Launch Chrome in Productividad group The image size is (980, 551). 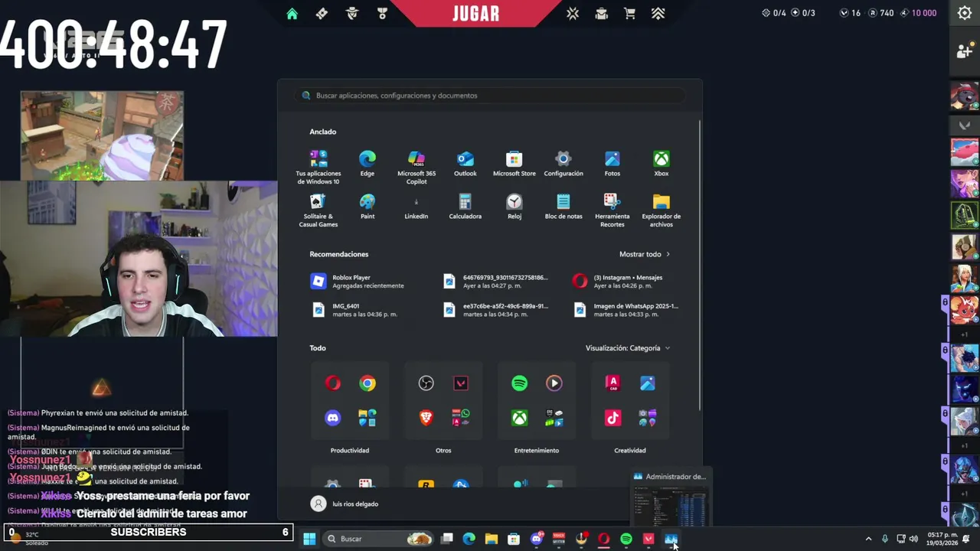[367, 383]
